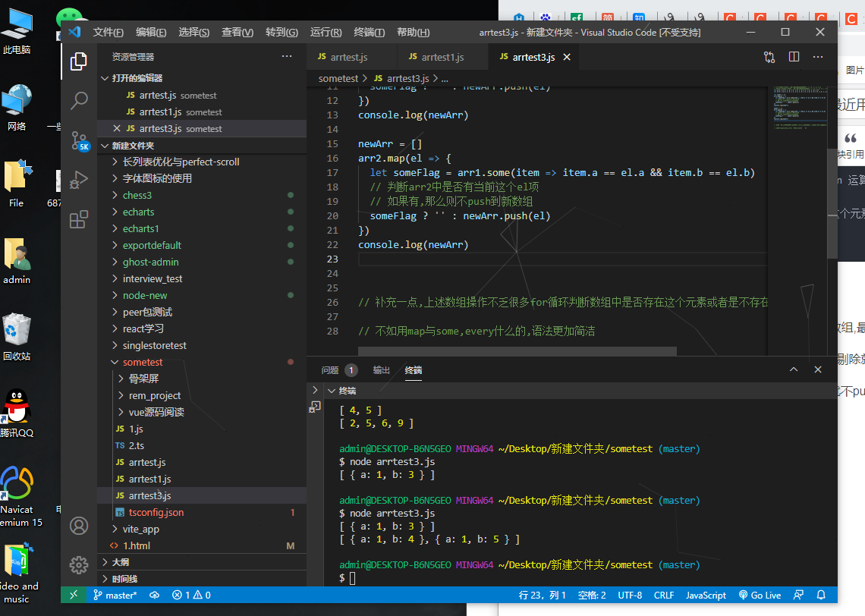865x616 pixels.
Task: Change the UTF-8 encoding setting
Action: point(630,595)
